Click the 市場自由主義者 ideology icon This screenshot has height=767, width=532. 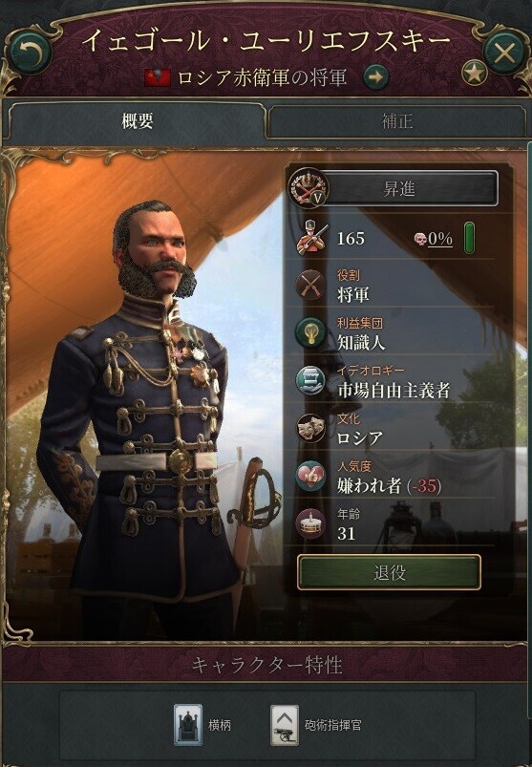311,380
